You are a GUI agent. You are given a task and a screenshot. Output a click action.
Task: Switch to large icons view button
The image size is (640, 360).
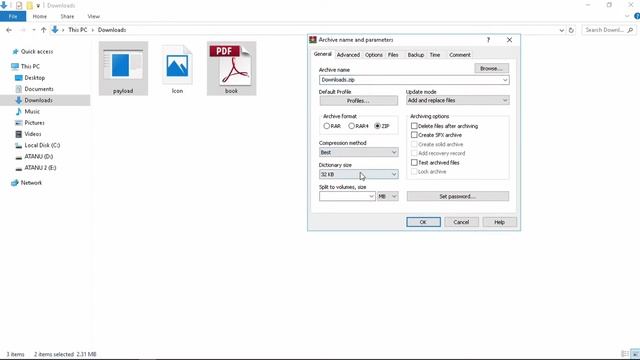coord(636,354)
